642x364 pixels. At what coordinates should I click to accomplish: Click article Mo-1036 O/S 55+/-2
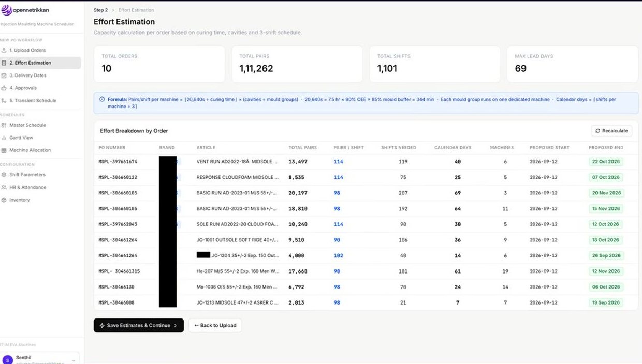tap(238, 287)
